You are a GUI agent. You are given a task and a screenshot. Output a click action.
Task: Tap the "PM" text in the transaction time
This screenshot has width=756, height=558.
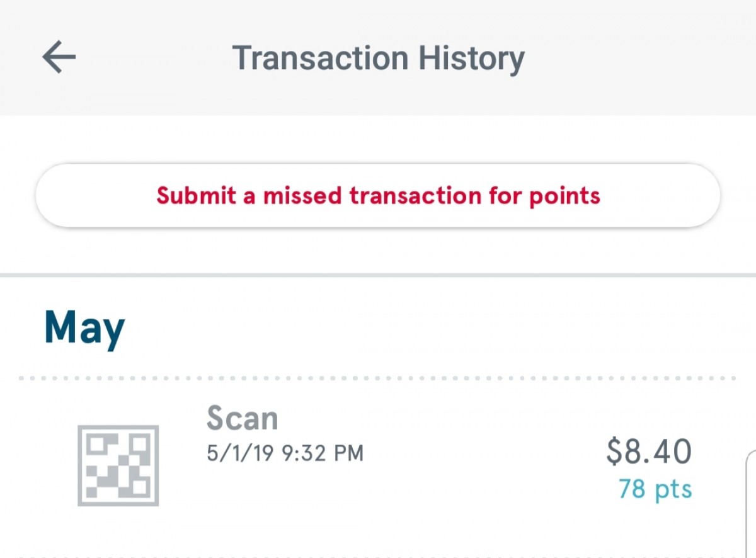350,453
